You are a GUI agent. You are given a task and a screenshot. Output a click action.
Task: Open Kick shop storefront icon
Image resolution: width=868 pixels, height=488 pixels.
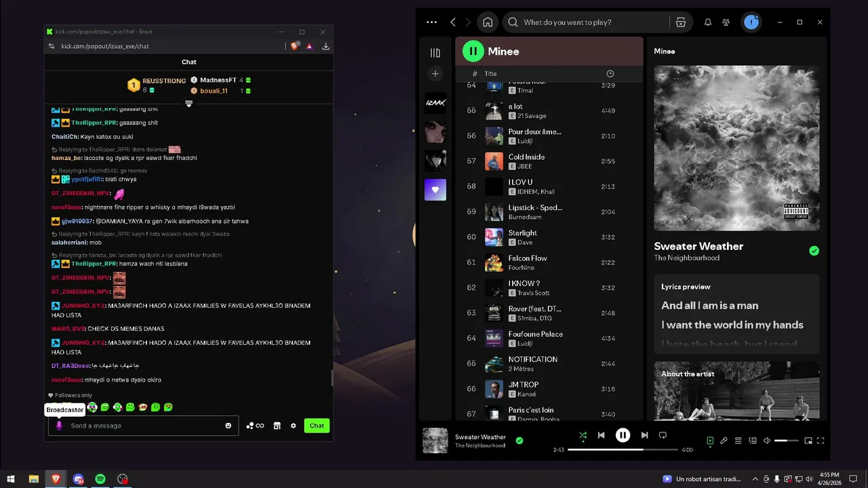pyautogui.click(x=277, y=426)
